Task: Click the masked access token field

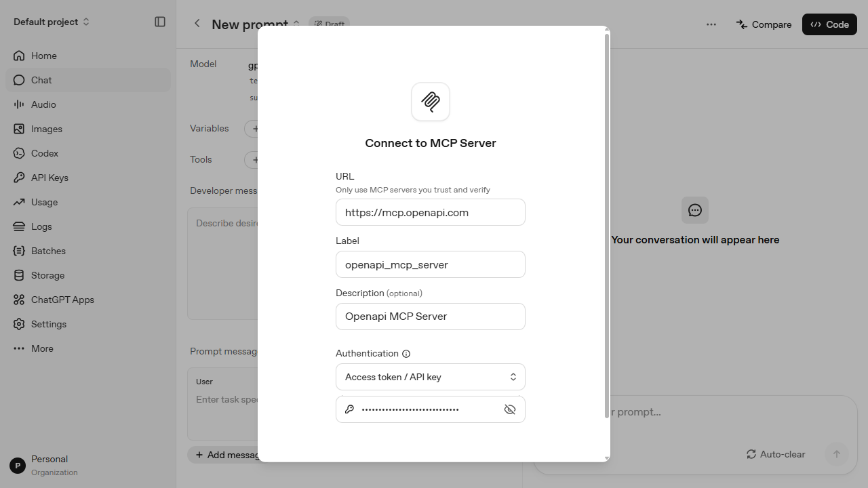Action: (x=431, y=409)
